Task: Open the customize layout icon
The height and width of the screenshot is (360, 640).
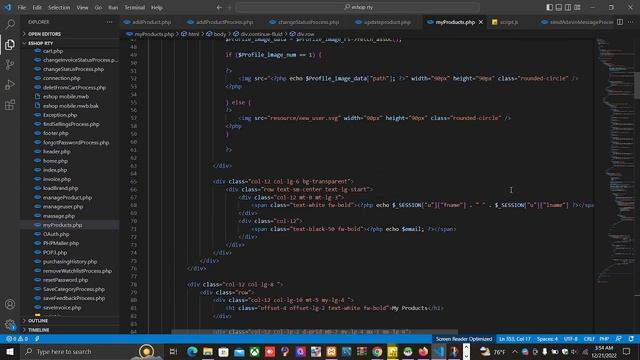Action: coord(577,7)
